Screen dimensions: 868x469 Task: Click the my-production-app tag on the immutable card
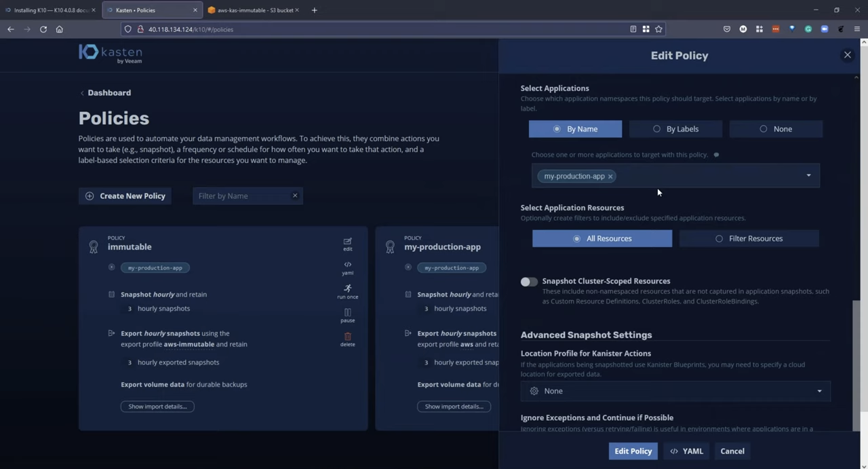pos(155,267)
